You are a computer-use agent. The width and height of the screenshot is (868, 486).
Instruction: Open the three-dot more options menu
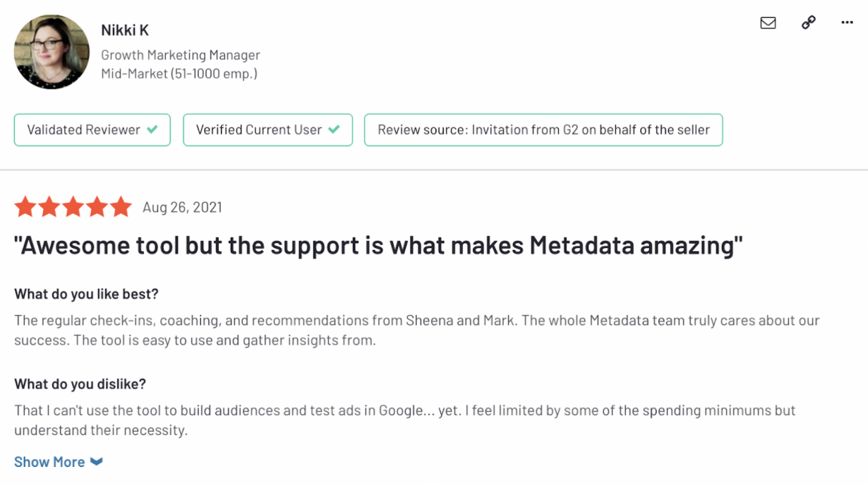point(848,23)
